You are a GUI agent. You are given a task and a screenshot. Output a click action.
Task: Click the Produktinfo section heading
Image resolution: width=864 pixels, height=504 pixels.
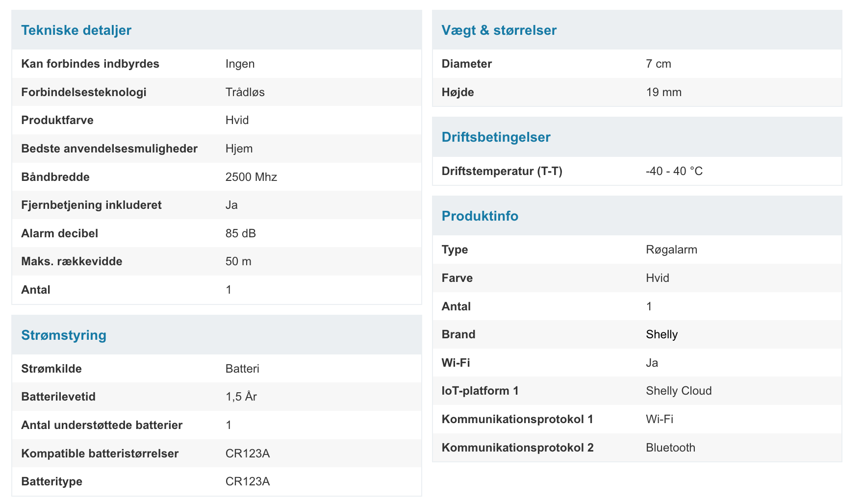480,216
